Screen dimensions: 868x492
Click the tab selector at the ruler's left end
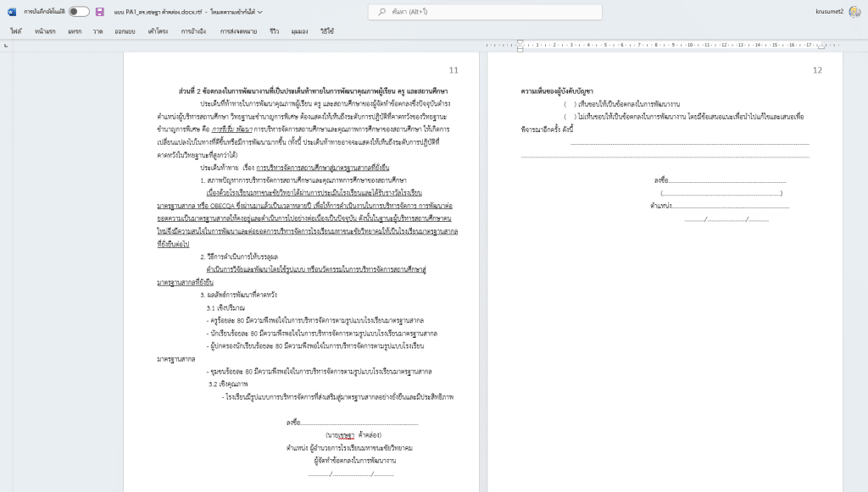pos(6,46)
